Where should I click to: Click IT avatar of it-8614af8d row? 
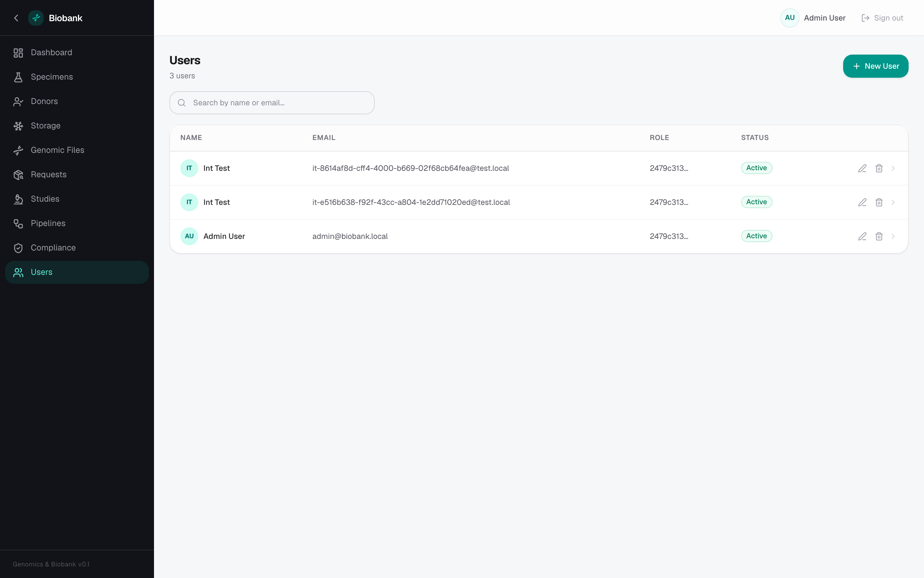tap(189, 168)
